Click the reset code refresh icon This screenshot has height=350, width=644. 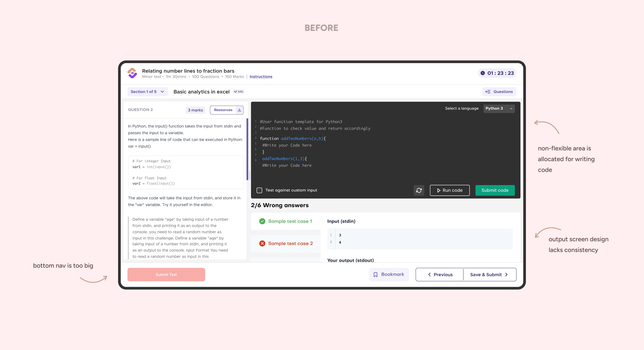tap(419, 190)
